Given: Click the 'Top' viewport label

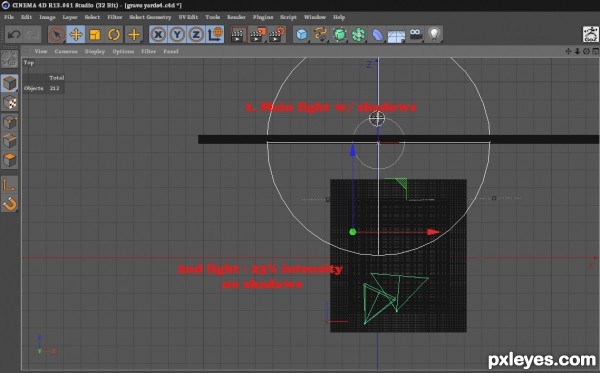Looking at the screenshot, I should coord(29,63).
